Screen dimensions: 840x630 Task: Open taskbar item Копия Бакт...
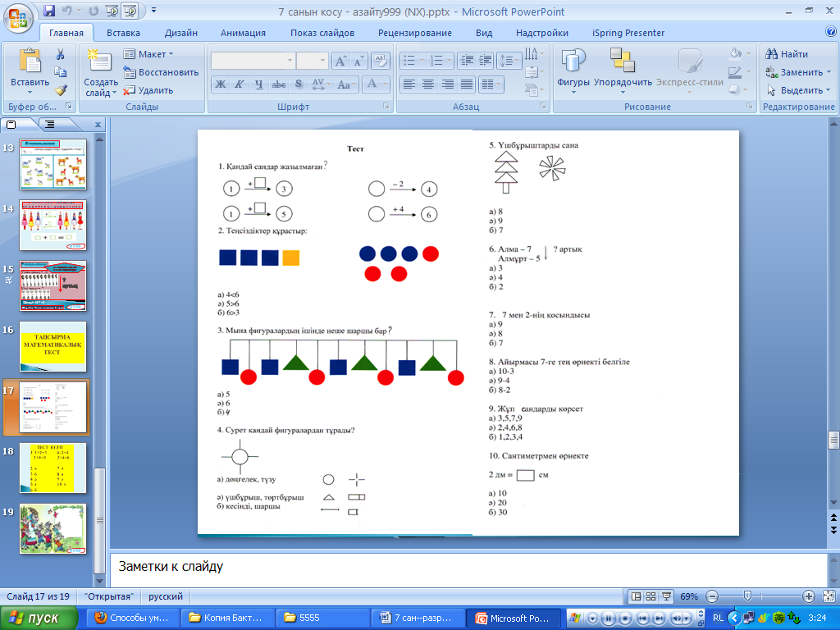coord(227,619)
